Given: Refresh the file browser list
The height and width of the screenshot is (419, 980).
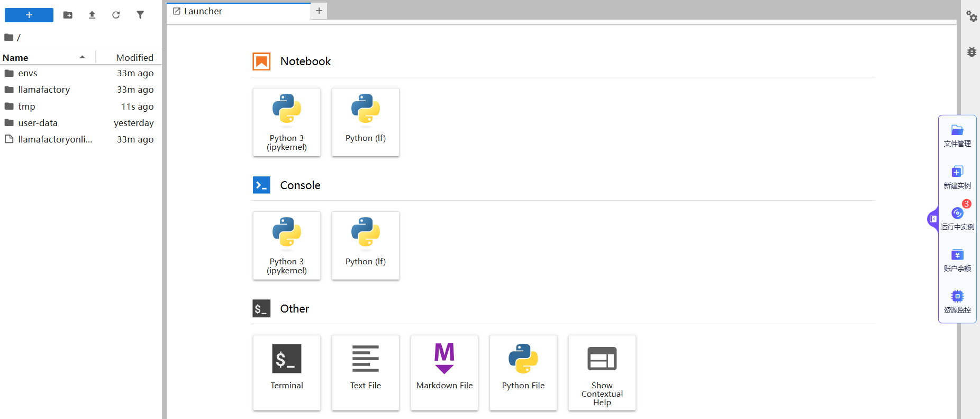Looking at the screenshot, I should (116, 15).
